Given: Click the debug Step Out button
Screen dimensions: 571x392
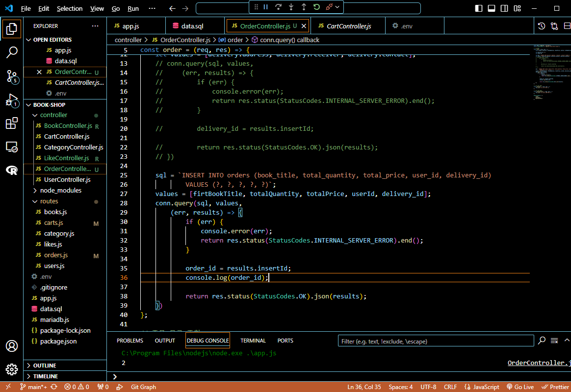Looking at the screenshot, I should [x=304, y=7].
